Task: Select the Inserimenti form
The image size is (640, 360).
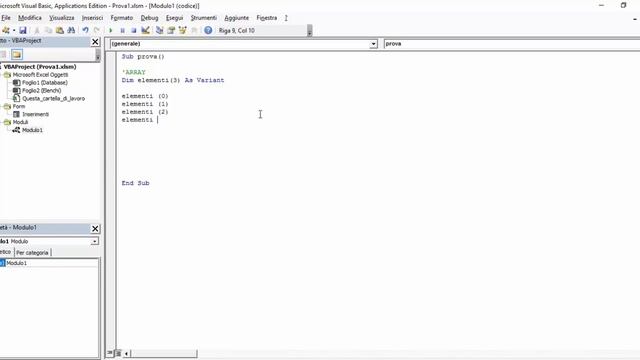Action: pos(35,114)
